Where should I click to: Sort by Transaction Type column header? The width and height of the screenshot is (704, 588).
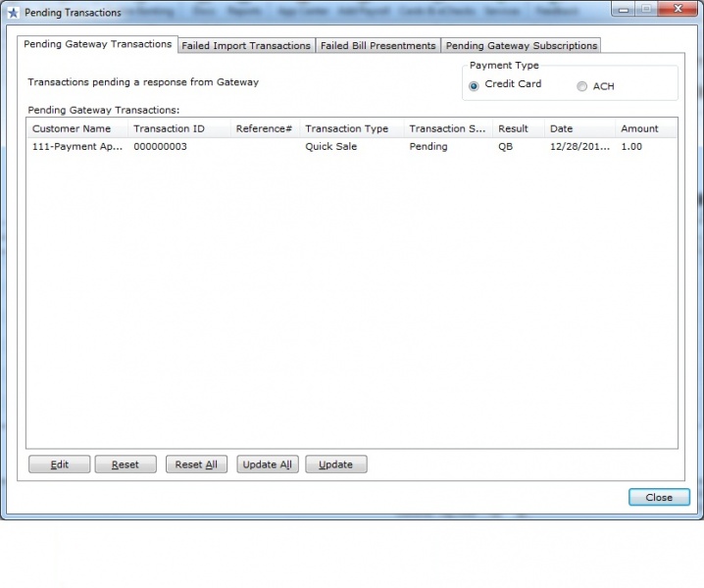point(352,128)
